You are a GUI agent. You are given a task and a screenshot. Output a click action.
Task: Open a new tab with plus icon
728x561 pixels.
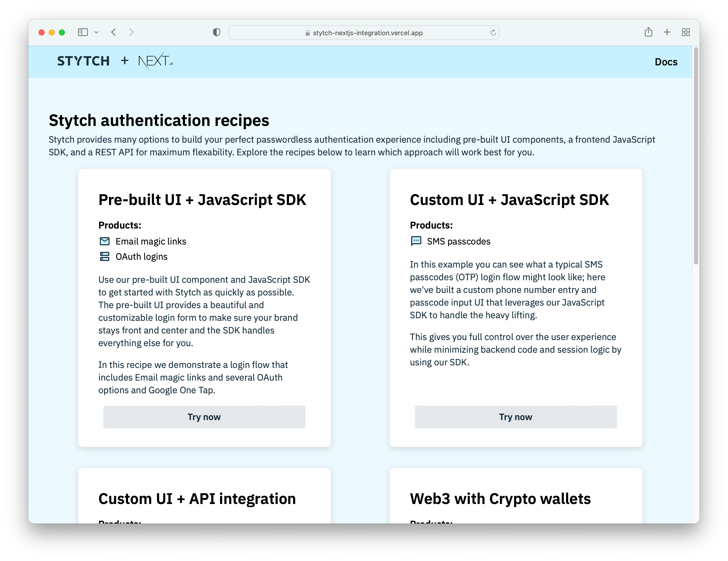[x=667, y=32]
